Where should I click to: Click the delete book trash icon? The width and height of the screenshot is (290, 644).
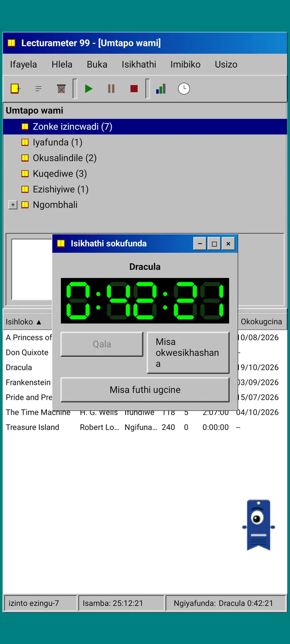pyautogui.click(x=61, y=89)
